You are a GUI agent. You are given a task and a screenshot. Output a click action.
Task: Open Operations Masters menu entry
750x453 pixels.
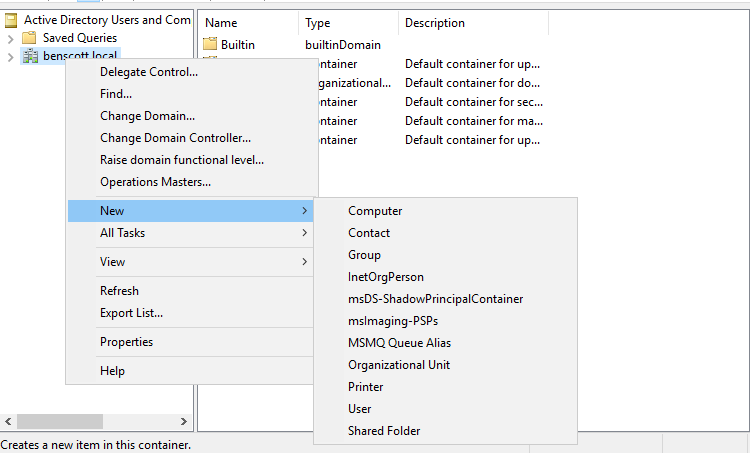tap(190, 182)
